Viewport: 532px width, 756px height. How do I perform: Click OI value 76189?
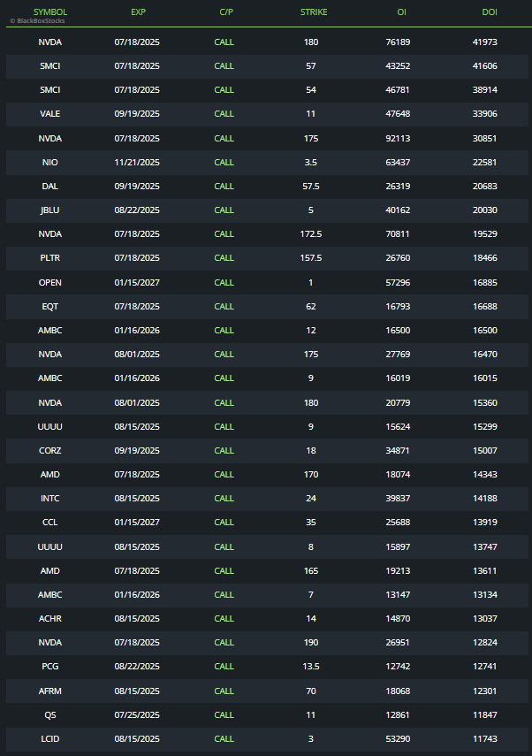pos(398,42)
